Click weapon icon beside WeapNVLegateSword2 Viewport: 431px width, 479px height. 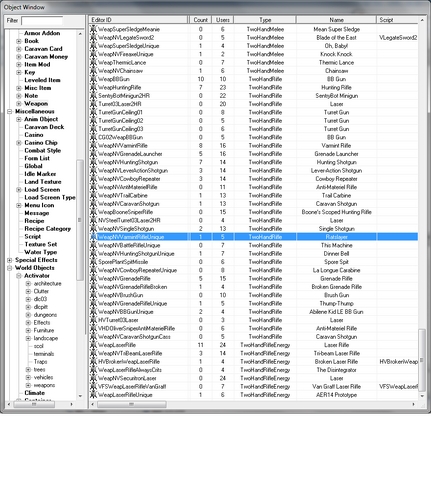pos(93,38)
